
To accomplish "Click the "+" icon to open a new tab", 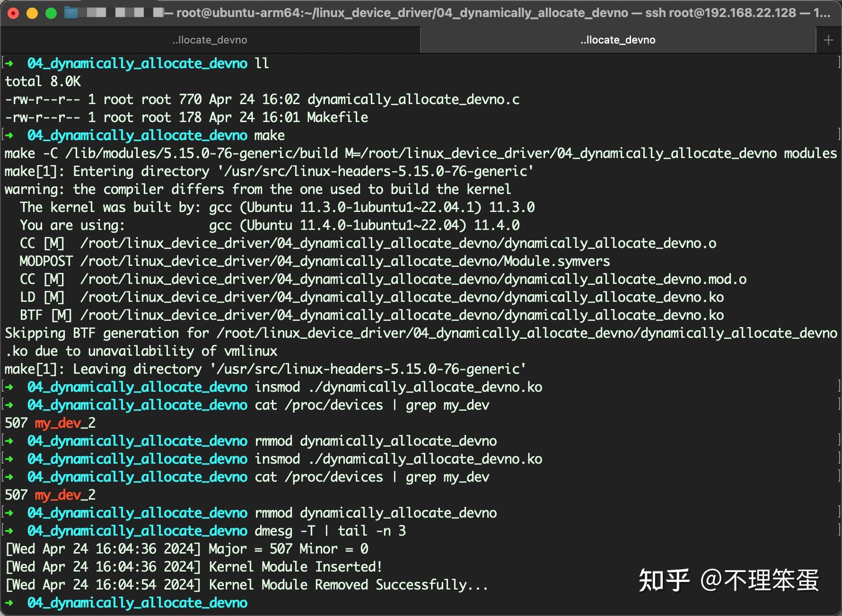I will (x=827, y=39).
